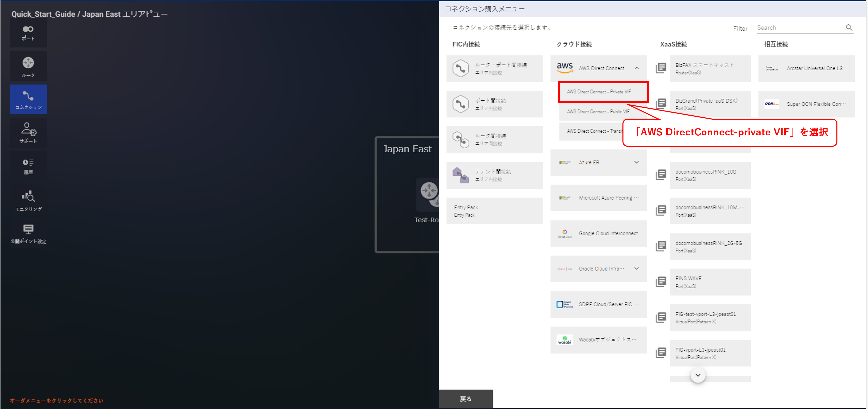Click the ポート sidebar icon
This screenshot has width=868, height=409.
[x=28, y=33]
